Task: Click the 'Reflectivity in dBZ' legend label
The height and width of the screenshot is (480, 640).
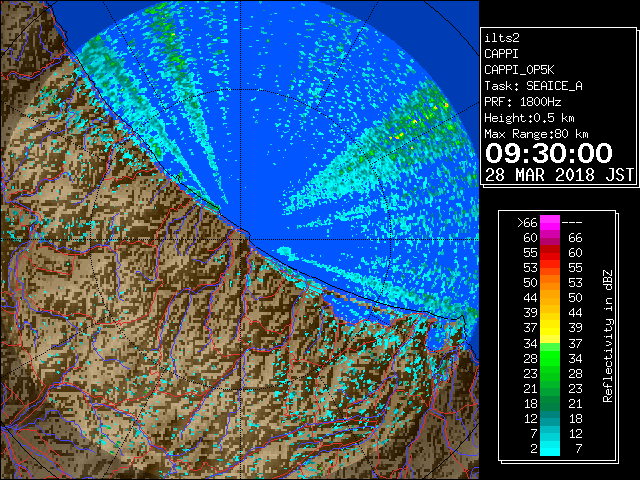Action: coord(607,336)
